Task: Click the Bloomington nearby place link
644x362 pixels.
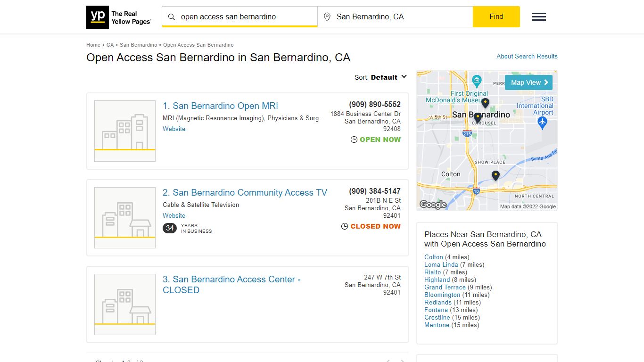Action: tap(442, 295)
